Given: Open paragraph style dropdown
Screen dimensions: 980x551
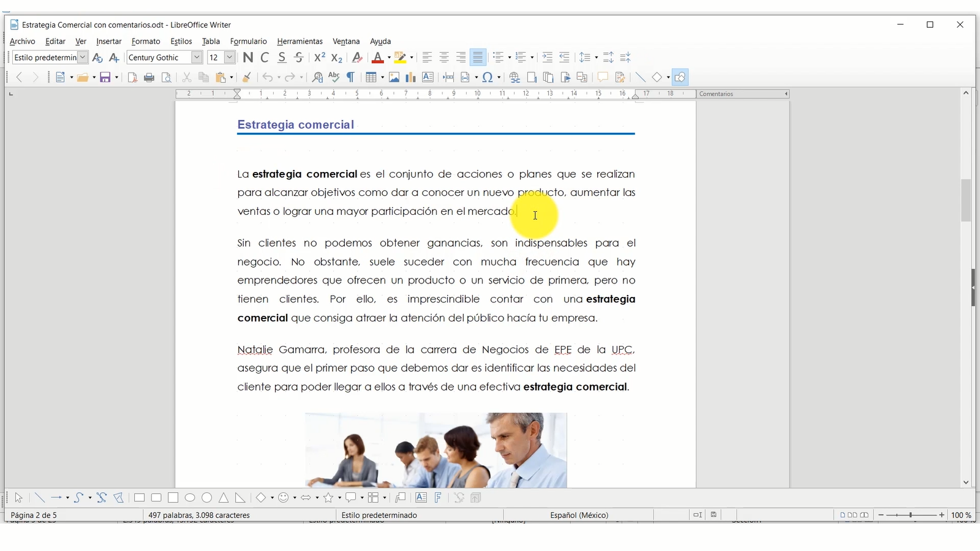Looking at the screenshot, I should click(83, 58).
